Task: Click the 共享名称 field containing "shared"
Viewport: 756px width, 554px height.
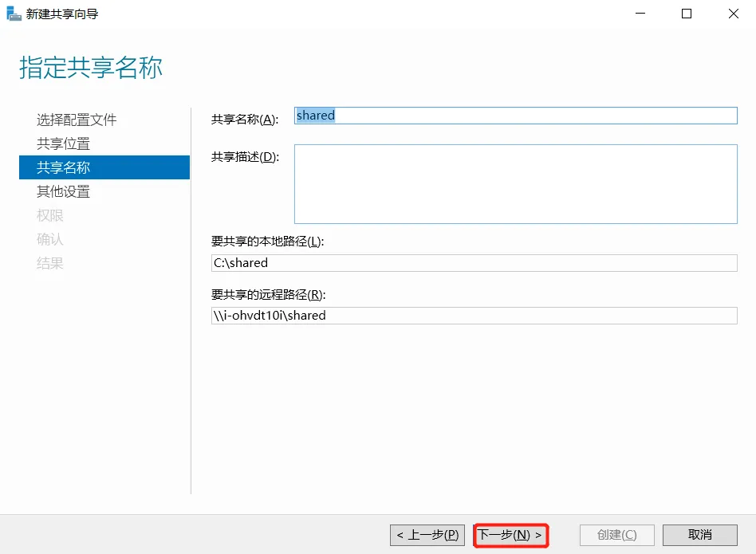Action: click(x=515, y=116)
